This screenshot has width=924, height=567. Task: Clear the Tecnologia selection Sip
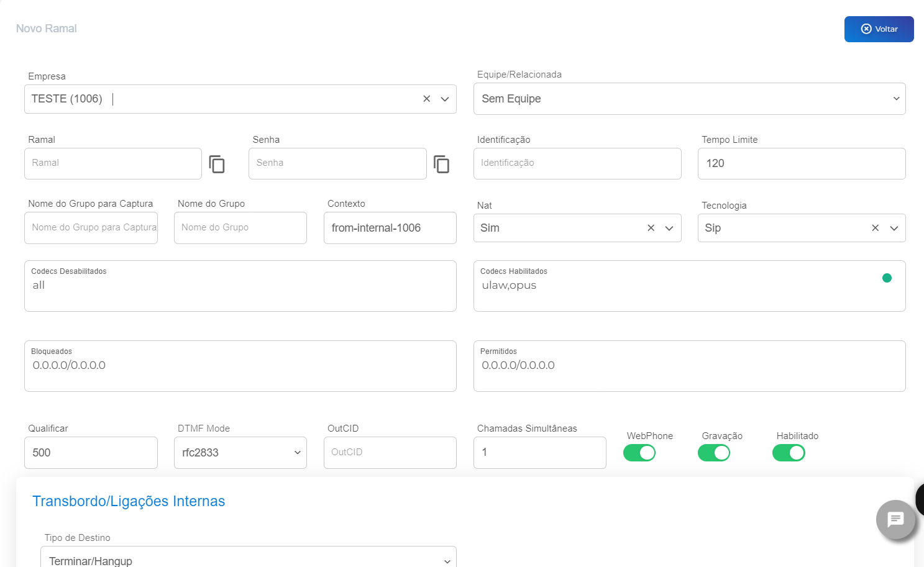tap(875, 228)
